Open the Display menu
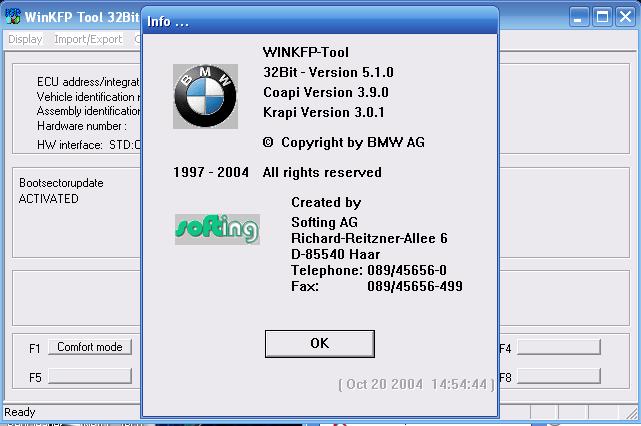This screenshot has height=426, width=641. pos(25,39)
